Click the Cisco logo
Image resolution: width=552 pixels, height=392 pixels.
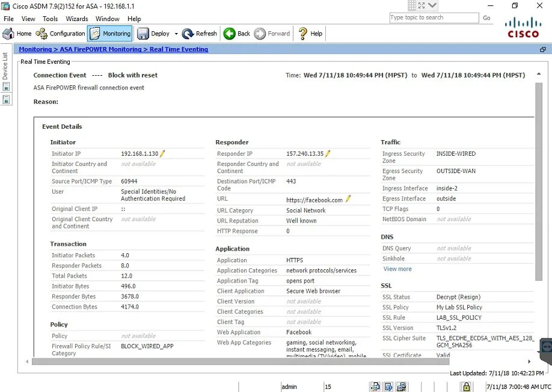523,28
